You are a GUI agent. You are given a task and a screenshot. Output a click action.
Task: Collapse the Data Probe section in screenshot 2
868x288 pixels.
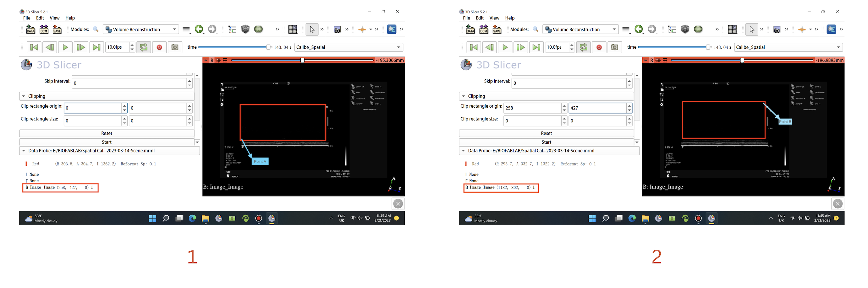pyautogui.click(x=549, y=151)
